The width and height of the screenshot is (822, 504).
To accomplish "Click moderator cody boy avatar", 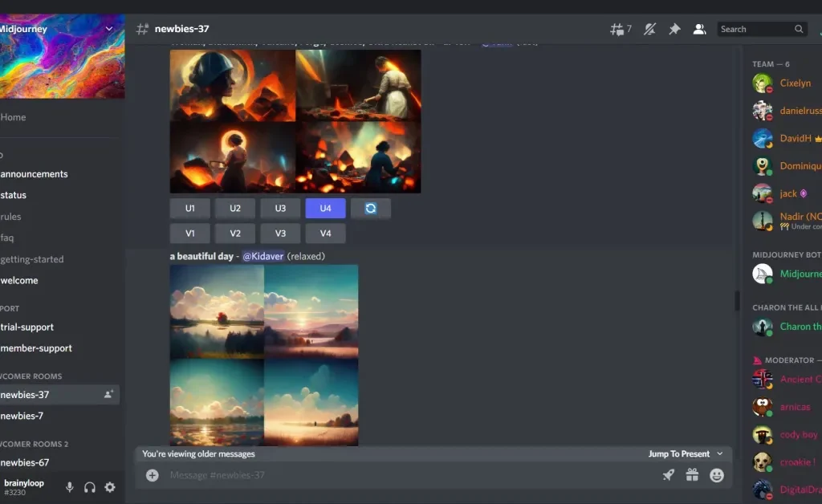I will click(763, 435).
